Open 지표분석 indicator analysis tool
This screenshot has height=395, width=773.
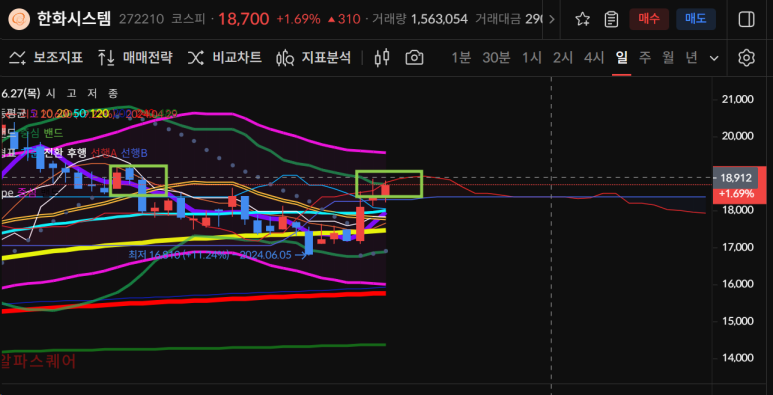coord(314,58)
